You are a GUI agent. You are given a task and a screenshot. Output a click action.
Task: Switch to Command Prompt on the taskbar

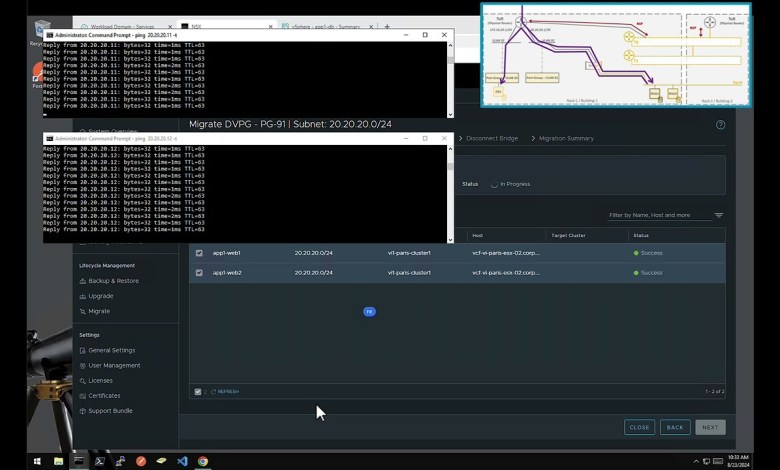(x=79, y=461)
